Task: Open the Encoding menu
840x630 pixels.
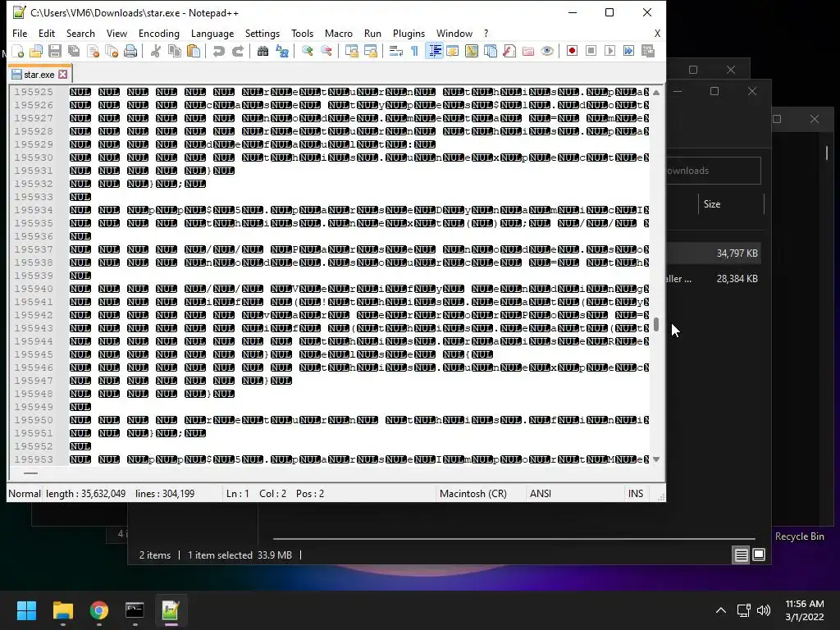Action: tap(158, 33)
